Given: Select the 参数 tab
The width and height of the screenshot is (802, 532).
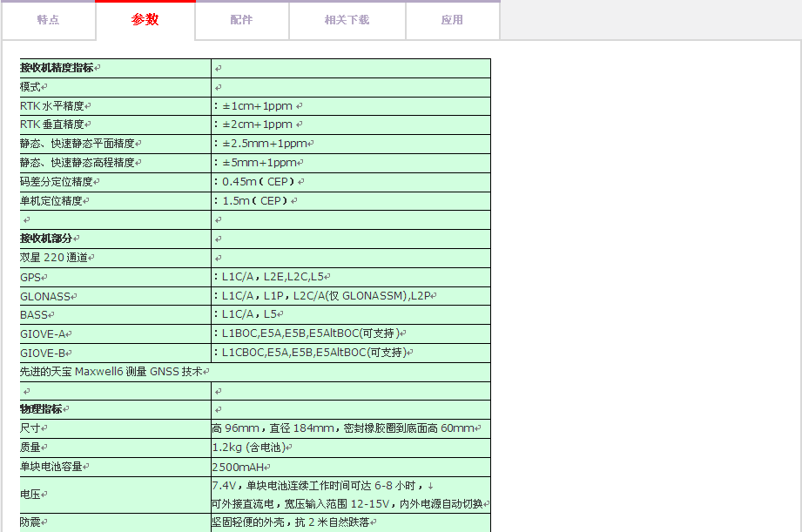Looking at the screenshot, I should [x=145, y=20].
